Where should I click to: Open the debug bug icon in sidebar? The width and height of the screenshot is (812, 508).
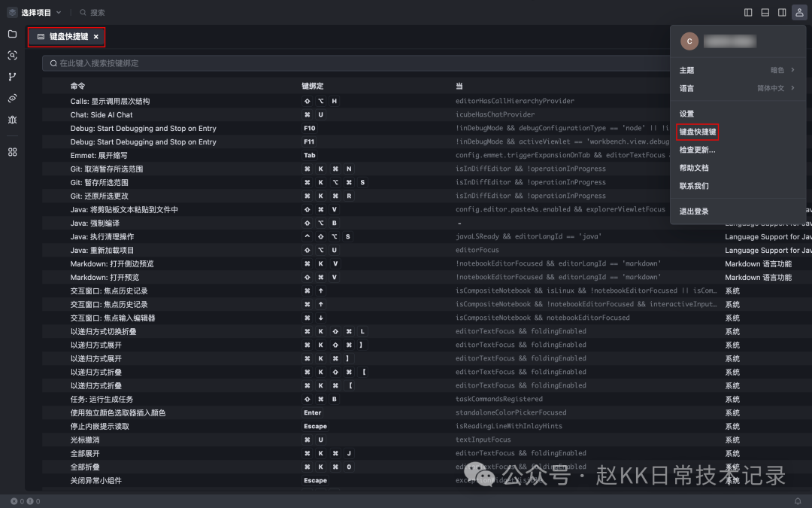pos(12,120)
